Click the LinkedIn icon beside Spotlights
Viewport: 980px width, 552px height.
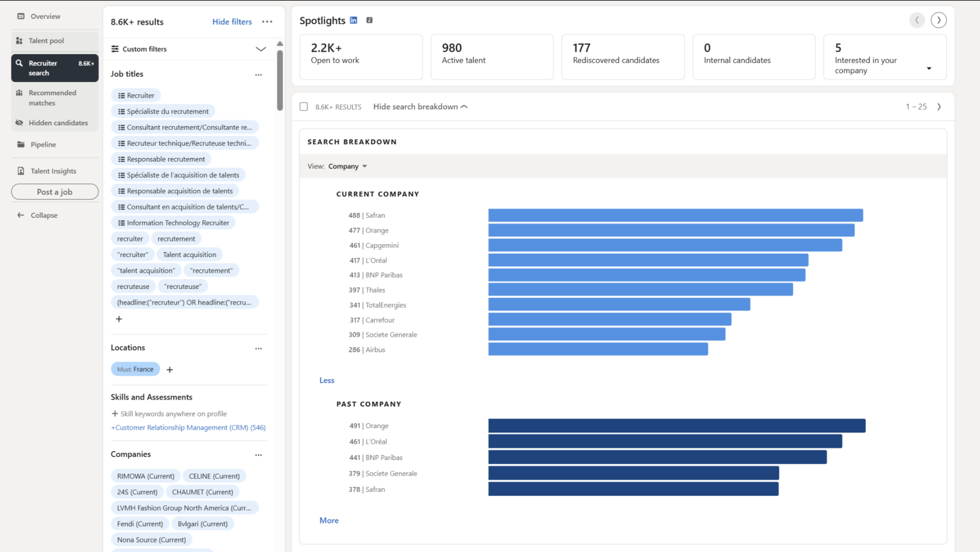point(353,20)
